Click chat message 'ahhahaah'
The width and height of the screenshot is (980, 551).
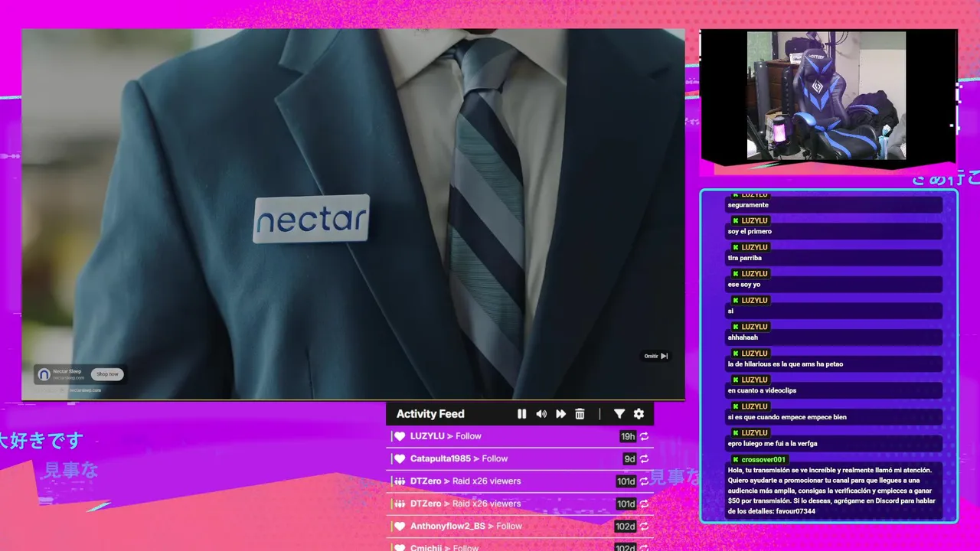tap(834, 337)
